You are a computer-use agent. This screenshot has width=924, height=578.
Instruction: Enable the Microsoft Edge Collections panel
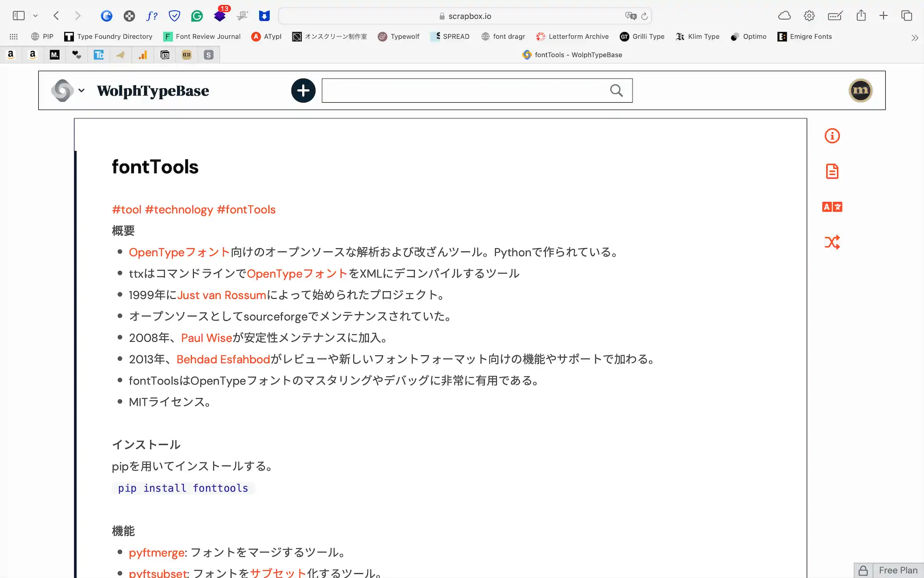[x=907, y=15]
